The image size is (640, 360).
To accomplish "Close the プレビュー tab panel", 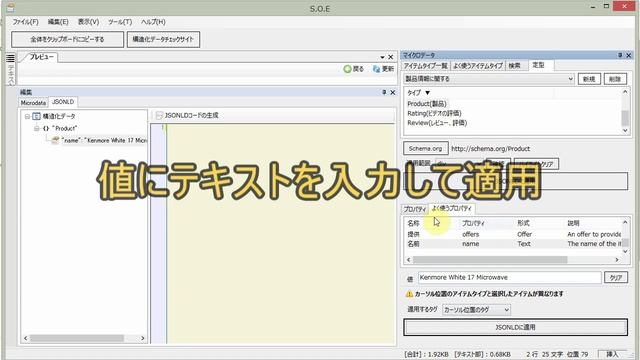I will [x=391, y=57].
